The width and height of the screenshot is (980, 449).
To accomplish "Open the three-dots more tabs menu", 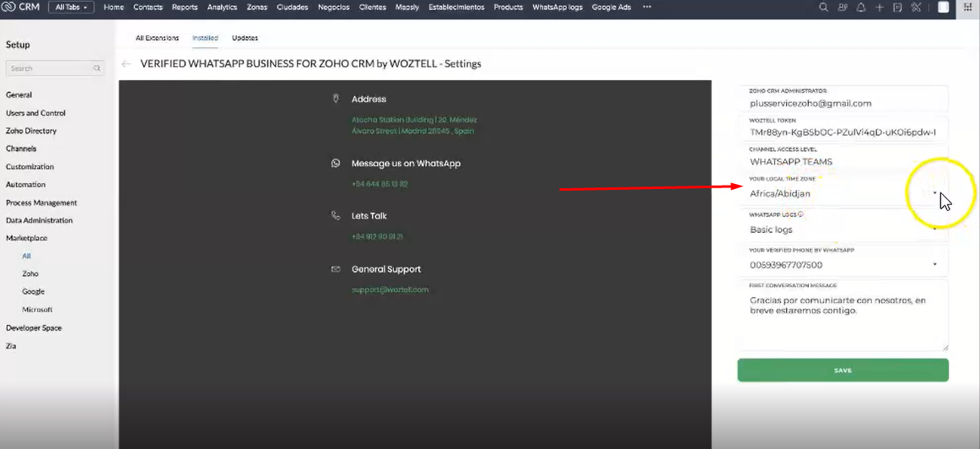I will pyautogui.click(x=646, y=8).
